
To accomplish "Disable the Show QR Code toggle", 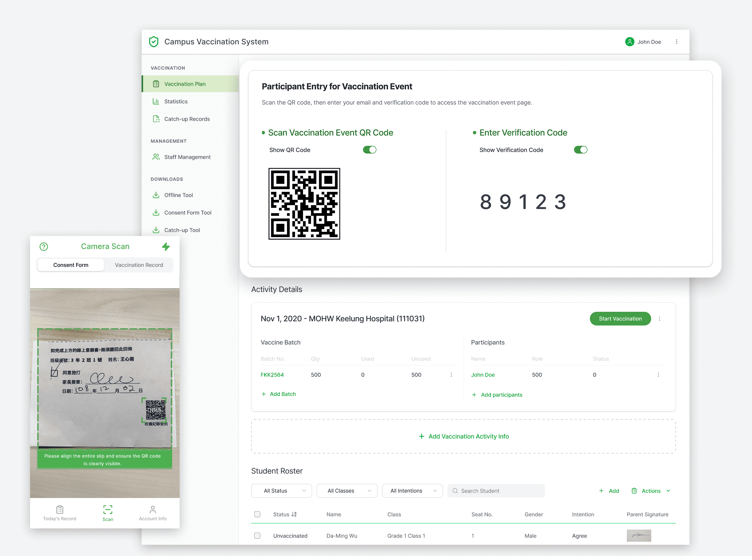I will point(370,150).
